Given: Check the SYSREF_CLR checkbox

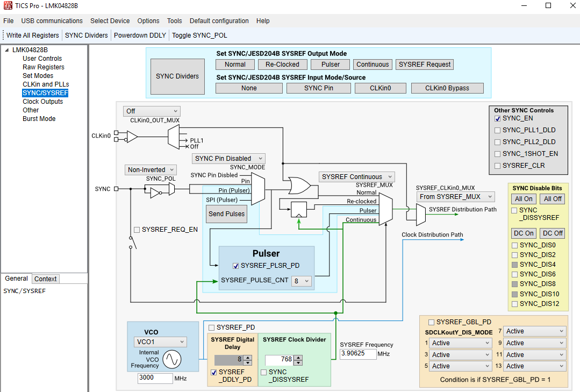Looking at the screenshot, I should [x=498, y=166].
